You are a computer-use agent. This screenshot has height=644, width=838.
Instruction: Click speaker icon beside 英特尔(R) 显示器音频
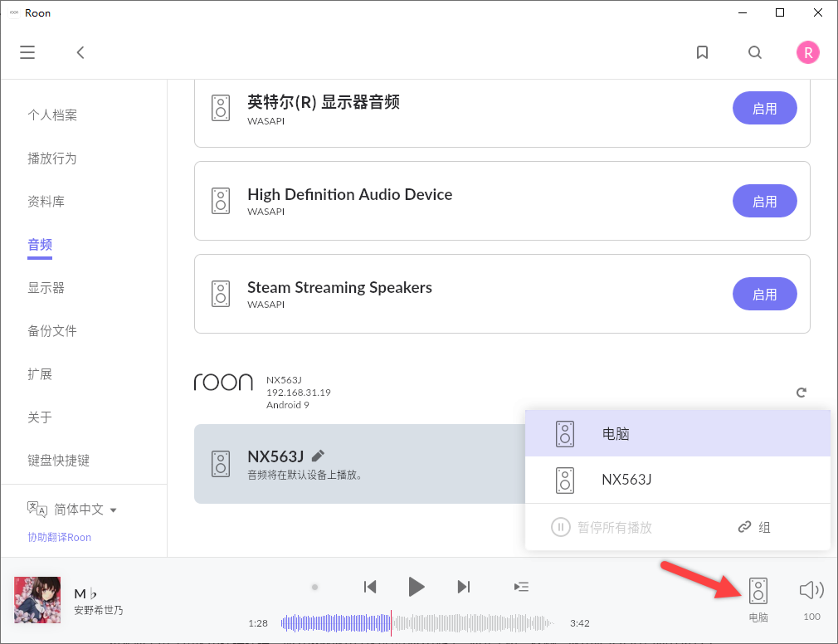221,108
